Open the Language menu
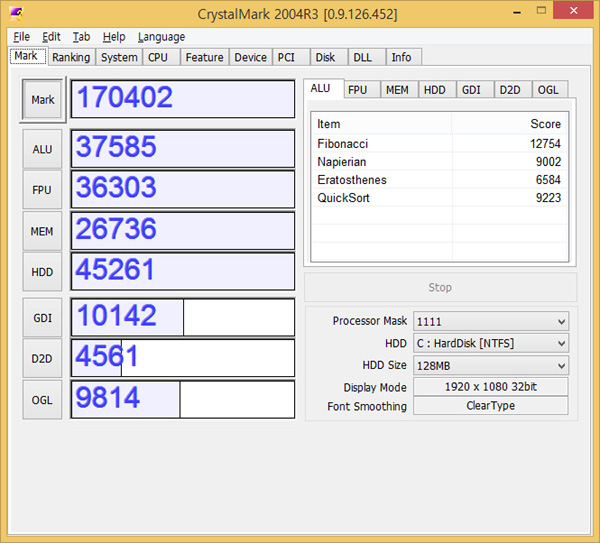The height and width of the screenshot is (543, 600). (x=161, y=37)
